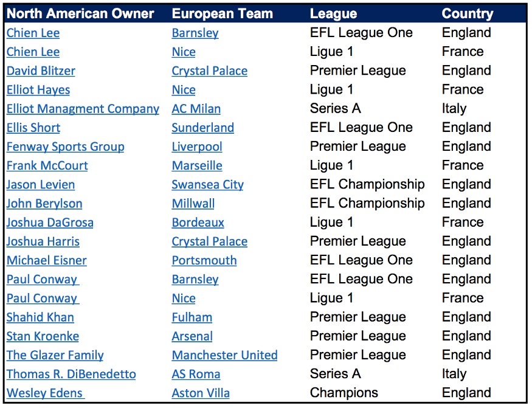The image size is (532, 408).
Task: Click the Aston Villa link
Action: coord(201,393)
